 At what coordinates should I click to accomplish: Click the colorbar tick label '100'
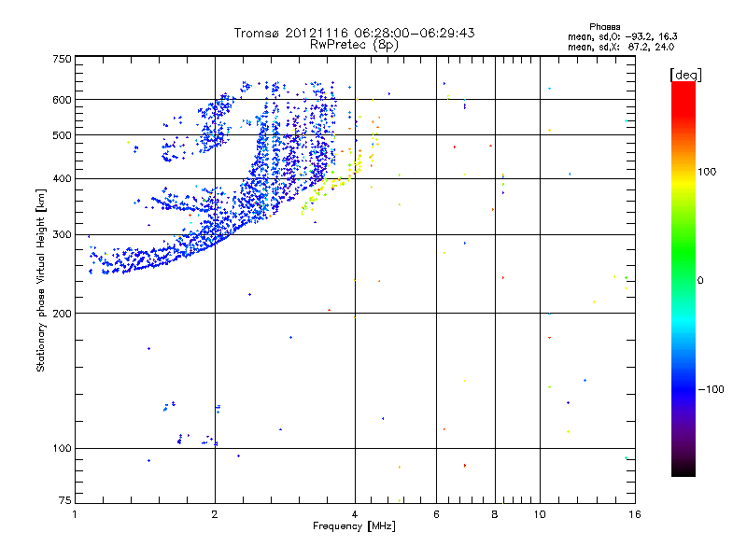707,172
